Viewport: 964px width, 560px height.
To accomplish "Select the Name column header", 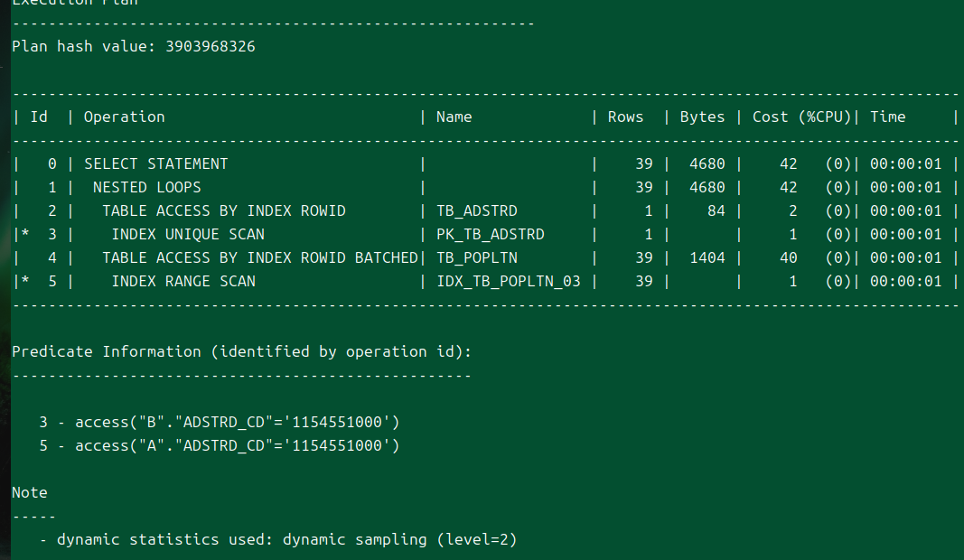I will (x=454, y=117).
